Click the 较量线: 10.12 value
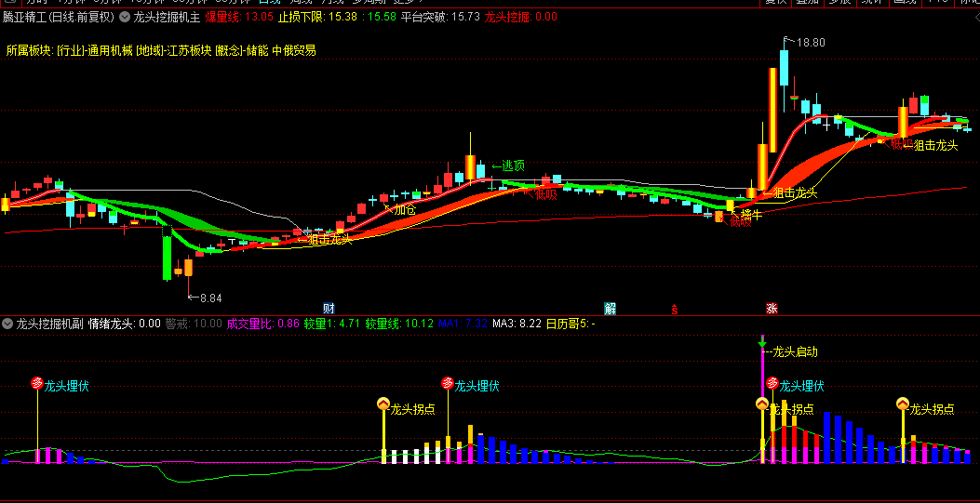Image resolution: width=980 pixels, height=503 pixels. [x=399, y=324]
